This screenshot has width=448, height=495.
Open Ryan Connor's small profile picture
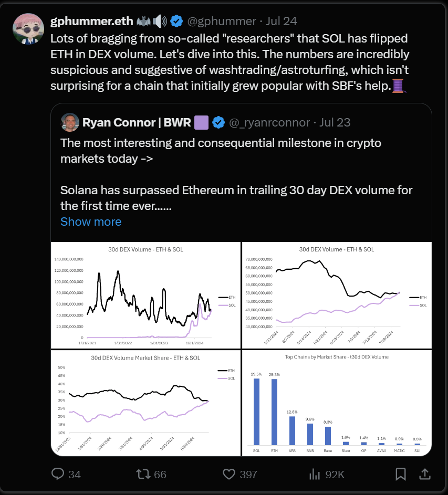(x=70, y=122)
